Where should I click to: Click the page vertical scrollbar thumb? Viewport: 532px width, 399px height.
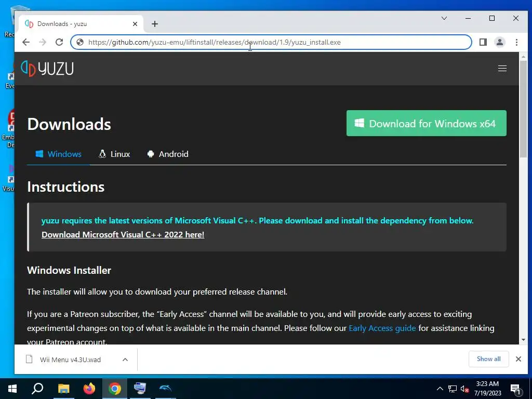(x=524, y=109)
